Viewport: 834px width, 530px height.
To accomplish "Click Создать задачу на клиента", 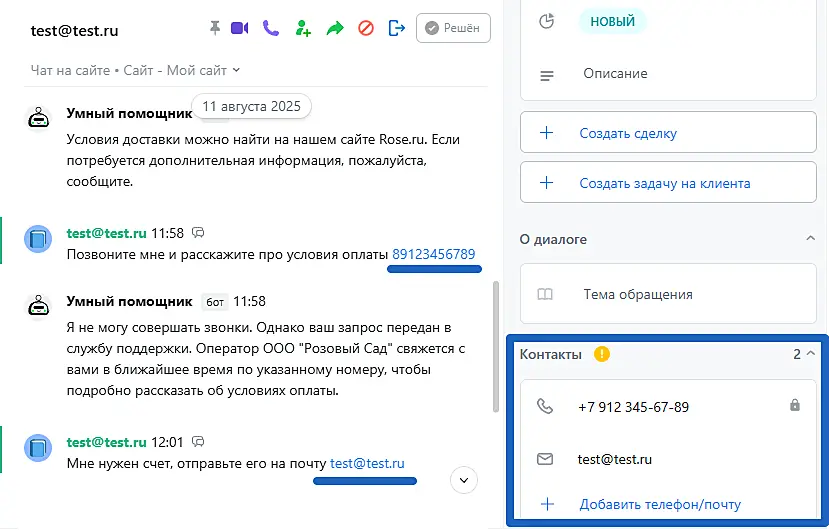I will coord(668,183).
